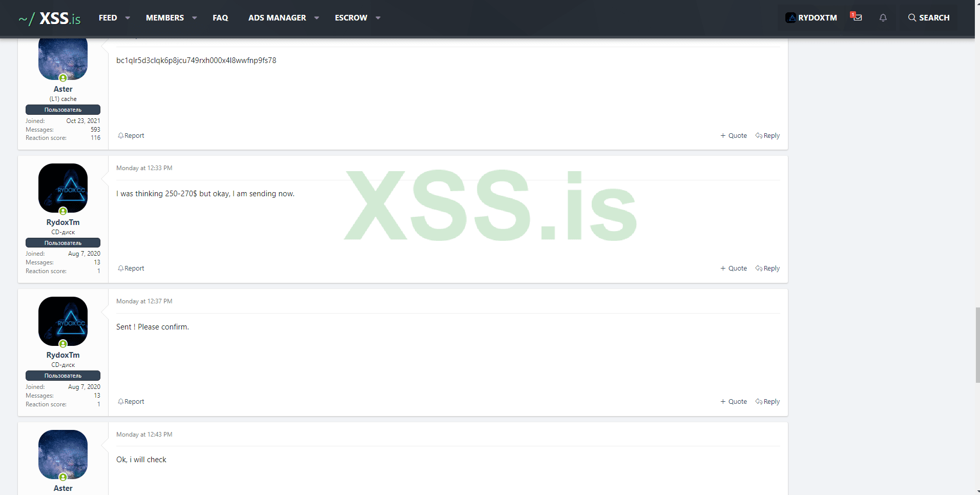Viewport: 980px width, 495px height.
Task: Click the user badge under '(L1) cache'
Action: click(63, 110)
